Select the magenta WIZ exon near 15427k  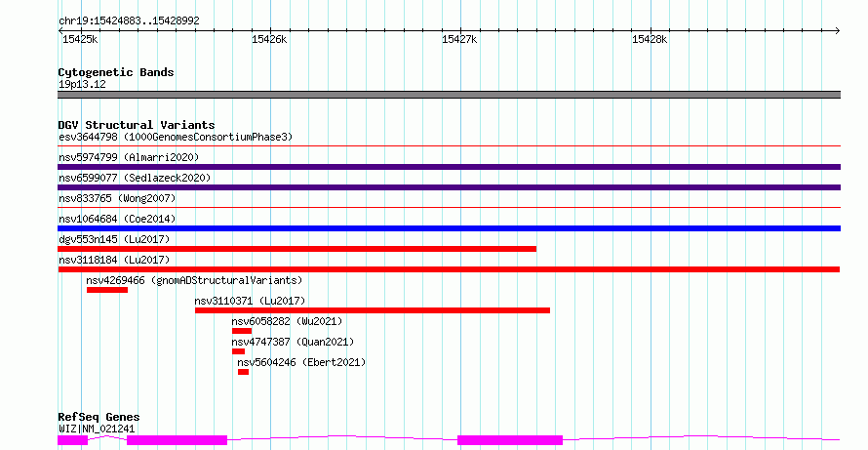click(510, 440)
